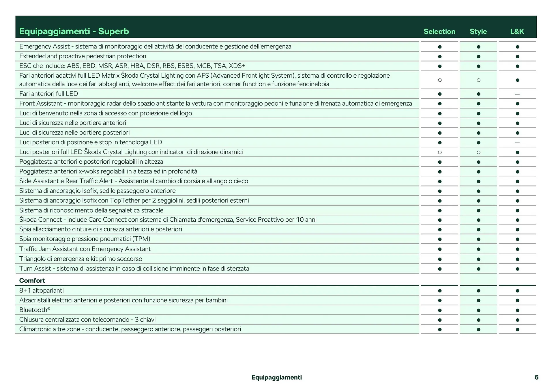Expand the Comfort section header
Viewport: 554px width, 392px height.
(32, 280)
